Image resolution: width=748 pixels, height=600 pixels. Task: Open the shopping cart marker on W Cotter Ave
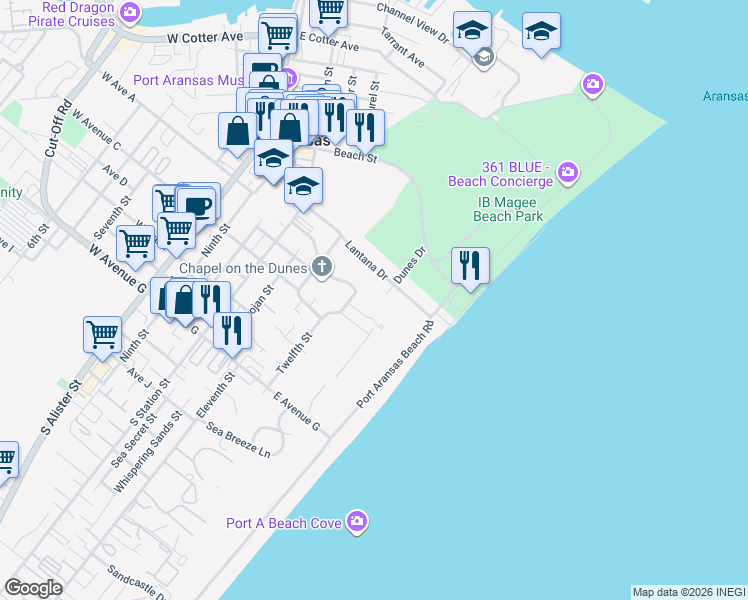click(277, 34)
